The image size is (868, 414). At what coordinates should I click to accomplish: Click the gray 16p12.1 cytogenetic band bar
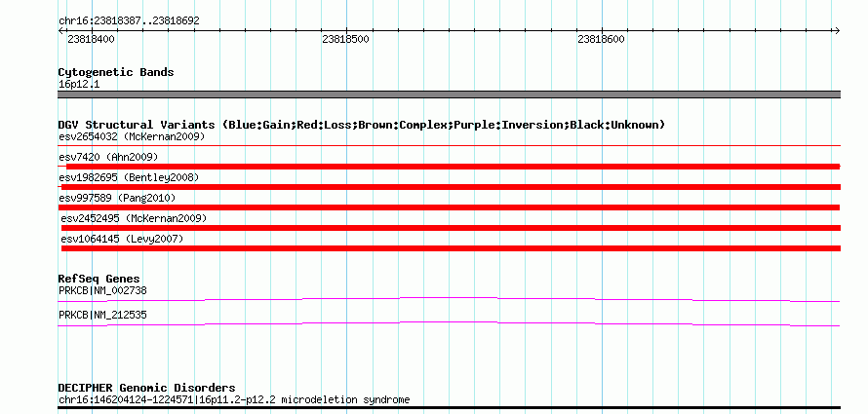point(449,94)
